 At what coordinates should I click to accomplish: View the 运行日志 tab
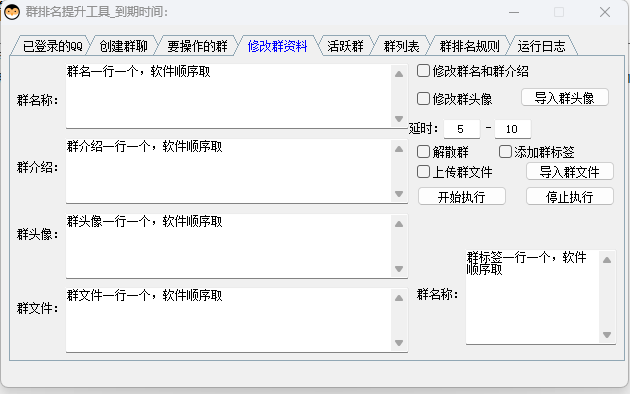[541, 46]
